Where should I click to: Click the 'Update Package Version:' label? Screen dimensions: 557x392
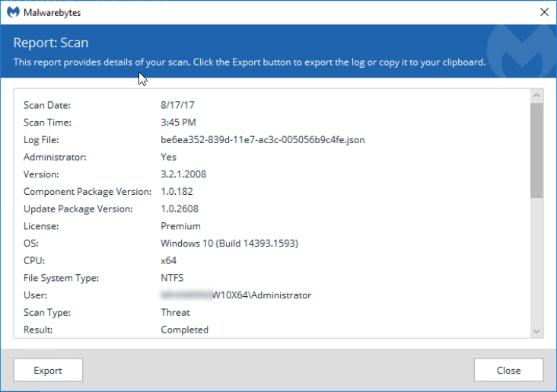78,209
